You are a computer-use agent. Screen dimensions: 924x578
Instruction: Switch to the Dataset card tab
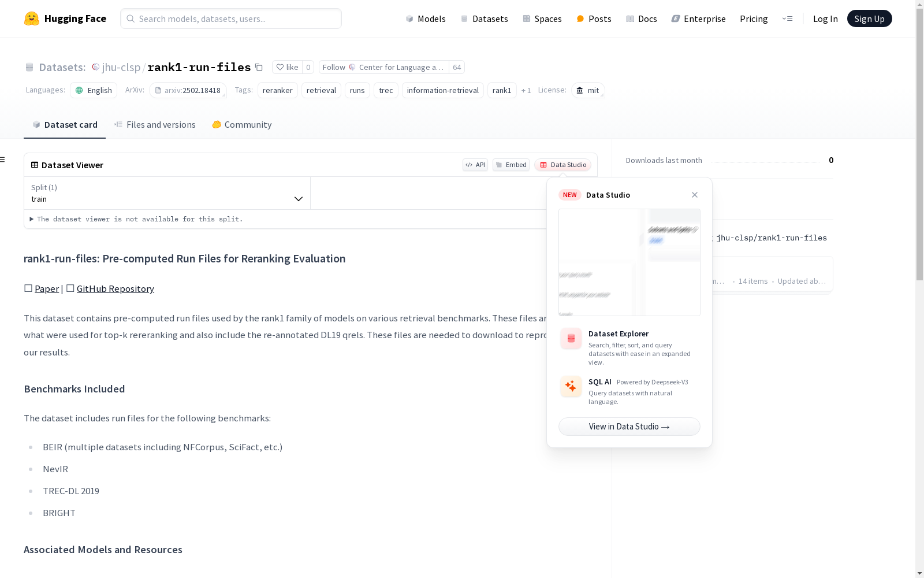65,125
